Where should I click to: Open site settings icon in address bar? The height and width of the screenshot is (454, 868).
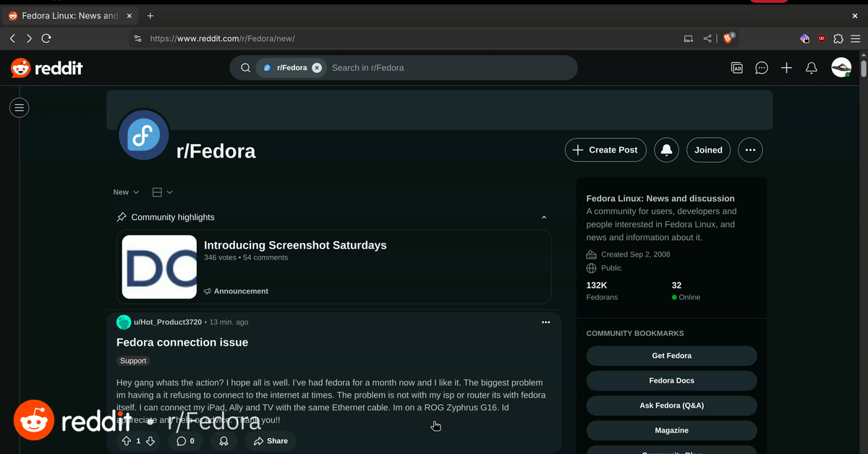pos(137,38)
